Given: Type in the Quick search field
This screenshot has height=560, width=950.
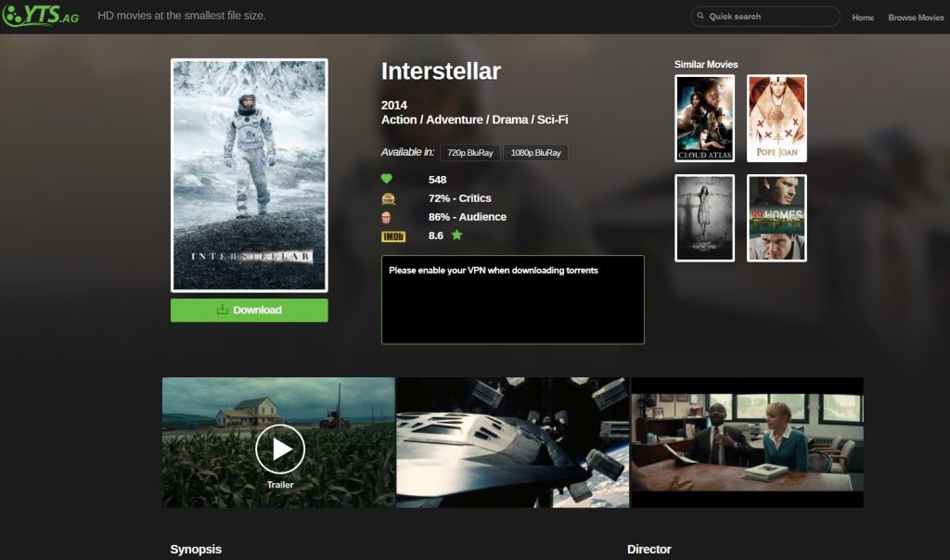Looking at the screenshot, I should pyautogui.click(x=769, y=17).
